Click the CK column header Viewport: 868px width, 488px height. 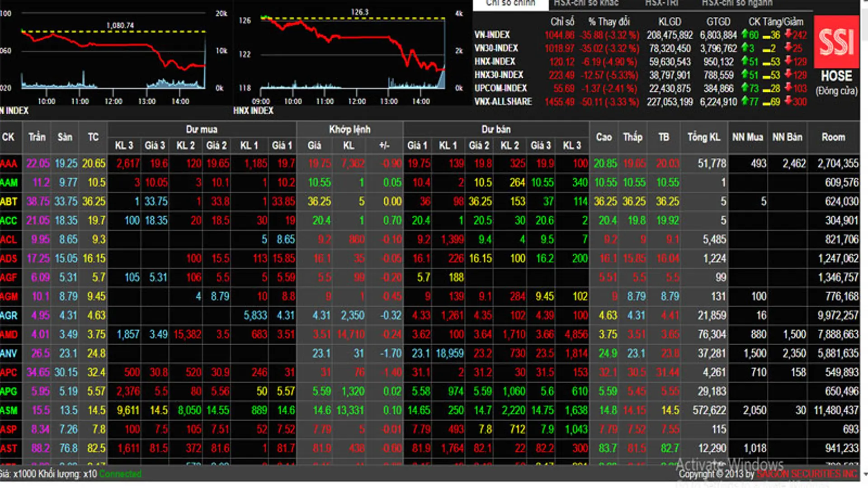click(x=8, y=137)
